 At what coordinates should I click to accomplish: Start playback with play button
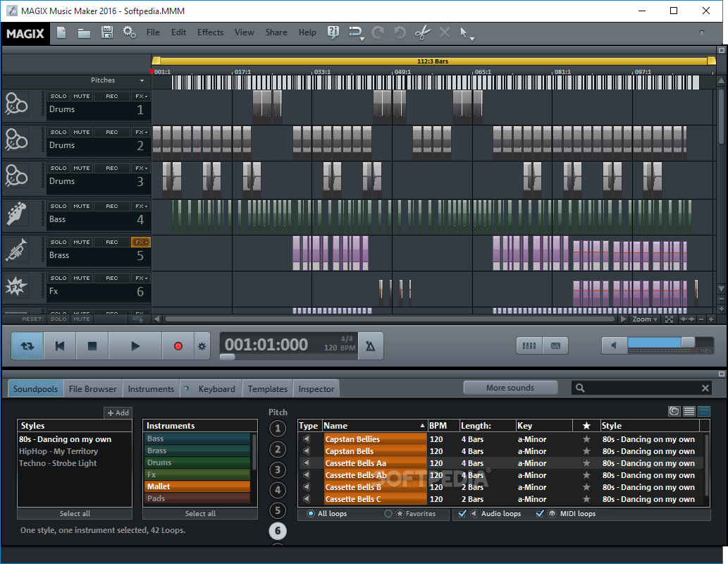(x=135, y=346)
